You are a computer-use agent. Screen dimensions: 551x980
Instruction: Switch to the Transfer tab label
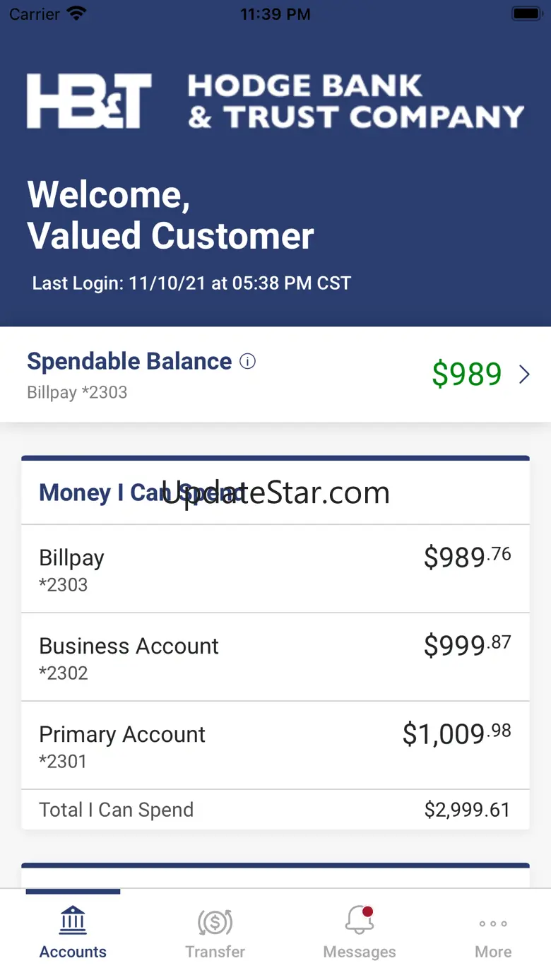pyautogui.click(x=215, y=952)
